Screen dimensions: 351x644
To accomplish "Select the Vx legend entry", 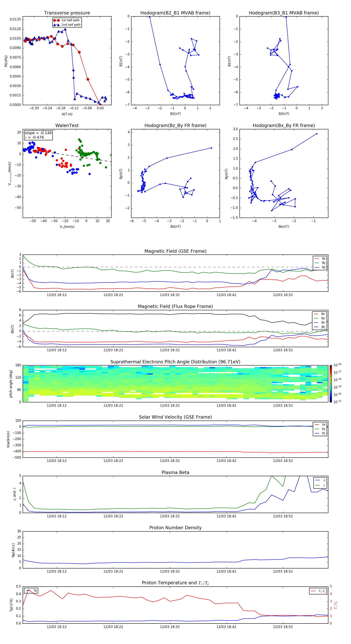I will [x=320, y=424].
